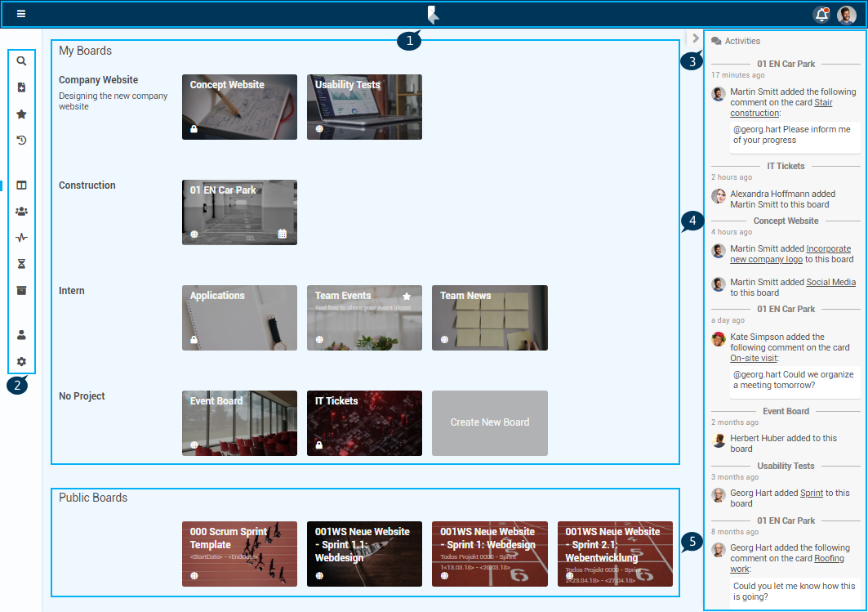Open recent history icon in sidebar
This screenshot has width=868, height=612.
point(21,141)
